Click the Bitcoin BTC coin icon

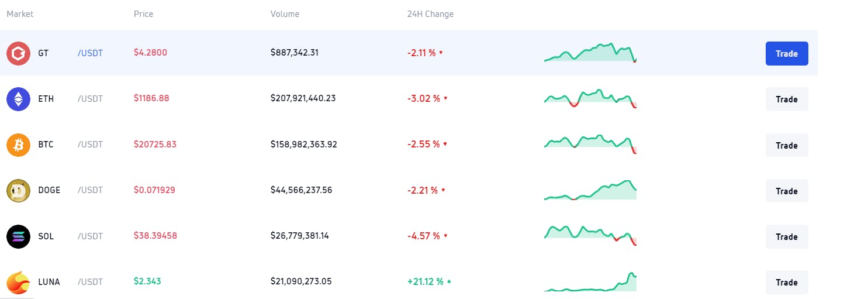pos(18,145)
